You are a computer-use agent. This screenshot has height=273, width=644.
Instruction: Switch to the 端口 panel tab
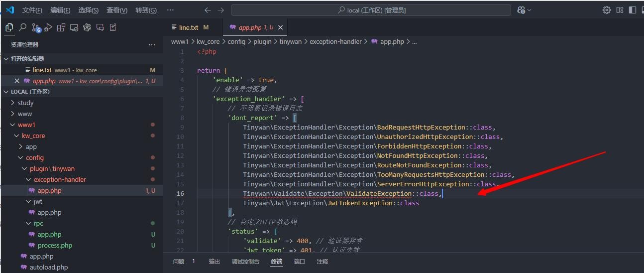click(300, 262)
